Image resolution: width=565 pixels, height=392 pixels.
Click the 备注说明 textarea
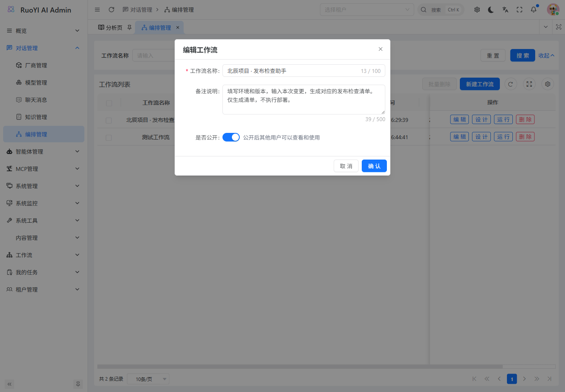[304, 100]
